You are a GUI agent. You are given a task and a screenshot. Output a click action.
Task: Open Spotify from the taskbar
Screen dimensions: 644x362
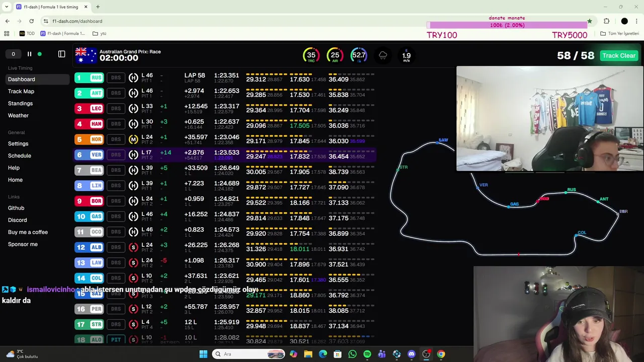pos(367,354)
